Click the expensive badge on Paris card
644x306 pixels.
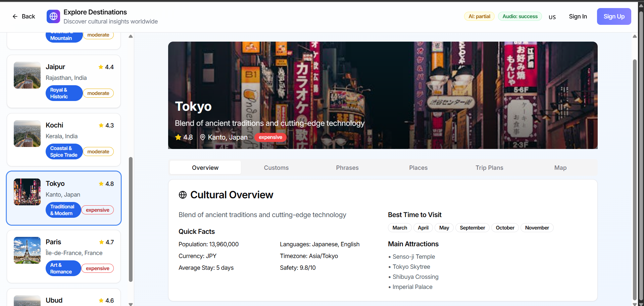[x=98, y=268]
